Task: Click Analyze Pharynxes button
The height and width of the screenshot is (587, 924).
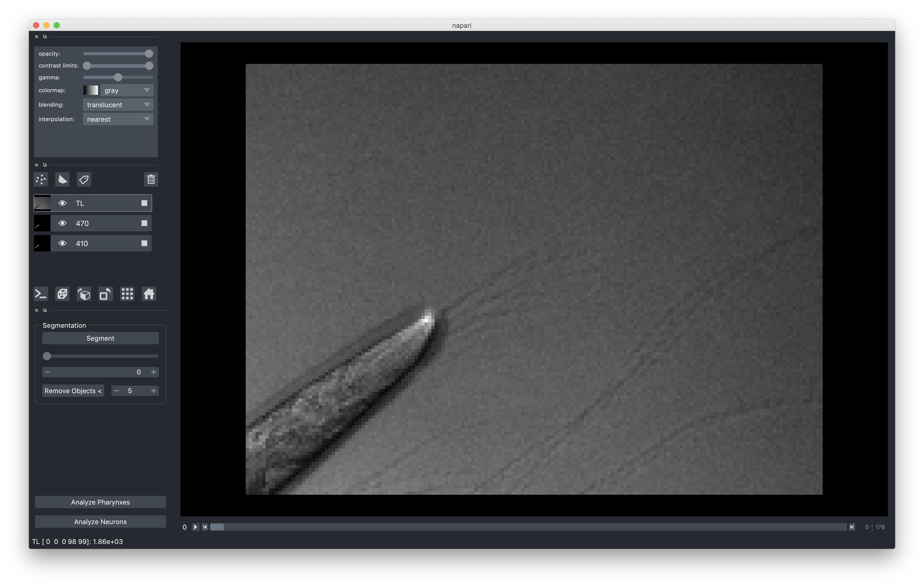Action: (x=100, y=502)
